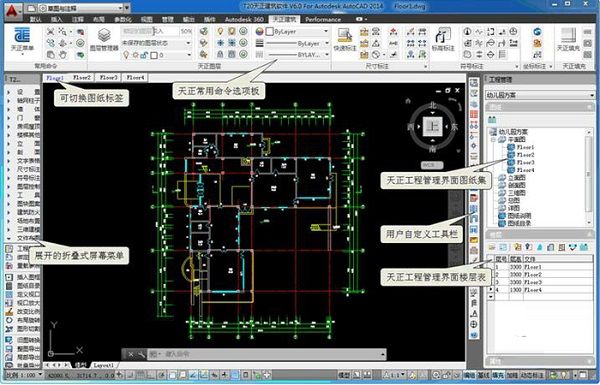Select the 标高标注 elevation annotation tool
The height and width of the screenshot is (385, 600).
[x=443, y=40]
